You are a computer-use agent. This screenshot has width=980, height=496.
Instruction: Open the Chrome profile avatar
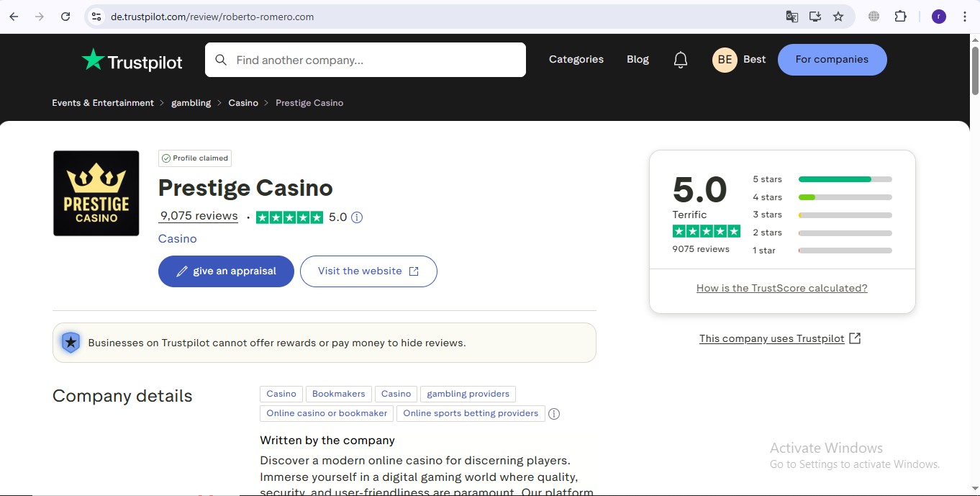click(939, 17)
